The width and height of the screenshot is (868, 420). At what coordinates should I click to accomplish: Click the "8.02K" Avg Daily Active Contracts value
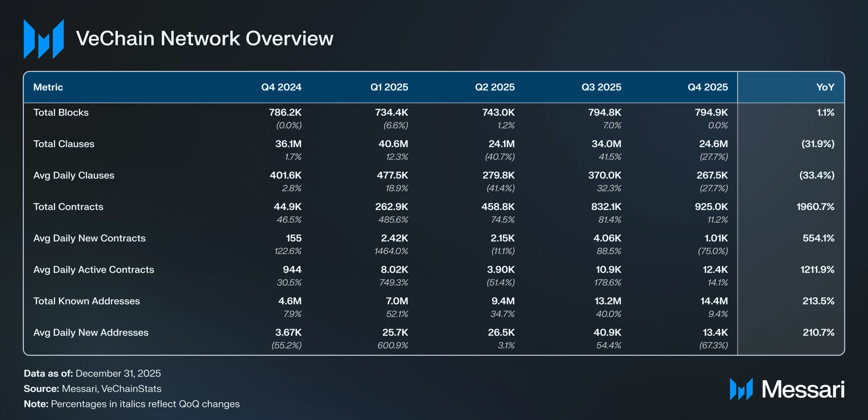(x=394, y=270)
